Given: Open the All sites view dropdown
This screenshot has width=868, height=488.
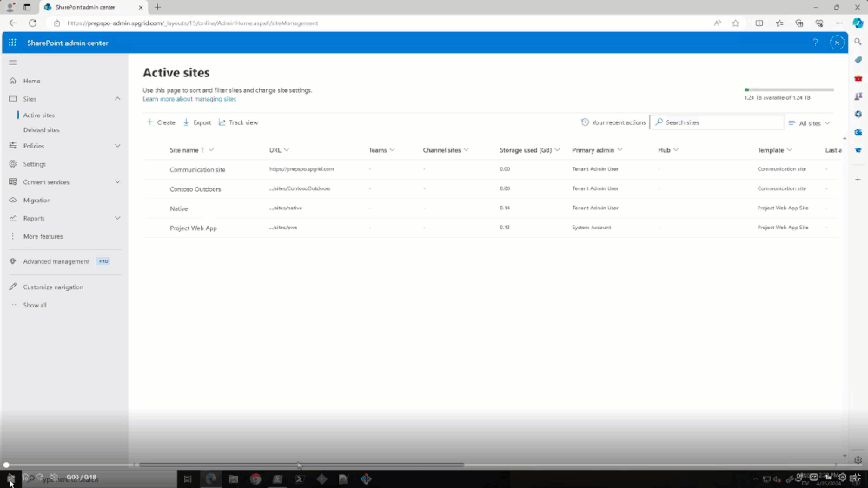Looking at the screenshot, I should click(809, 122).
